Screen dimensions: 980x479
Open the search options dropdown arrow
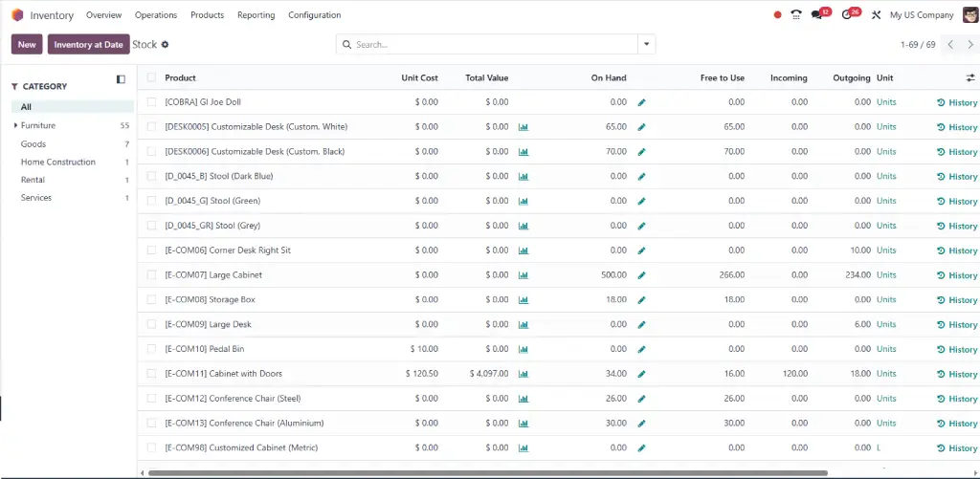[x=647, y=45]
